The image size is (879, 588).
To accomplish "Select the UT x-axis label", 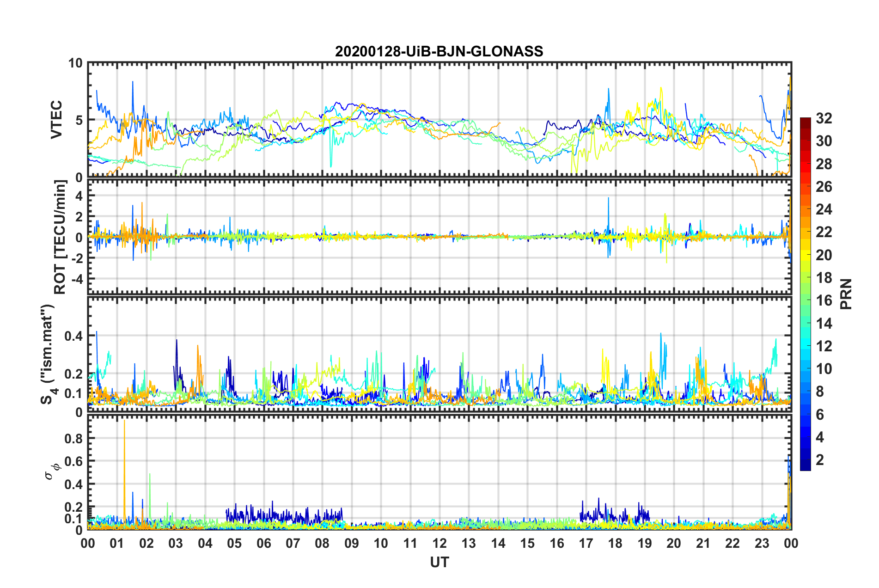I will pyautogui.click(x=439, y=562).
